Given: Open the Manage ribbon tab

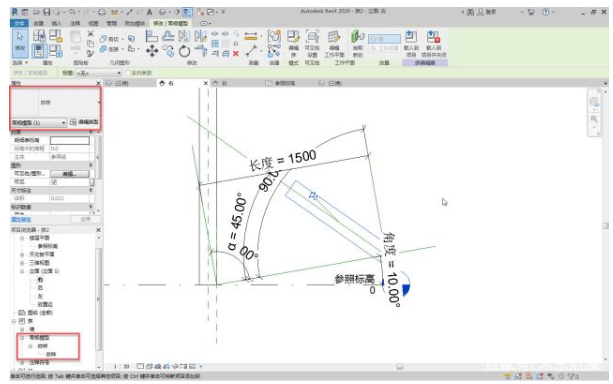Looking at the screenshot, I should pos(112,23).
